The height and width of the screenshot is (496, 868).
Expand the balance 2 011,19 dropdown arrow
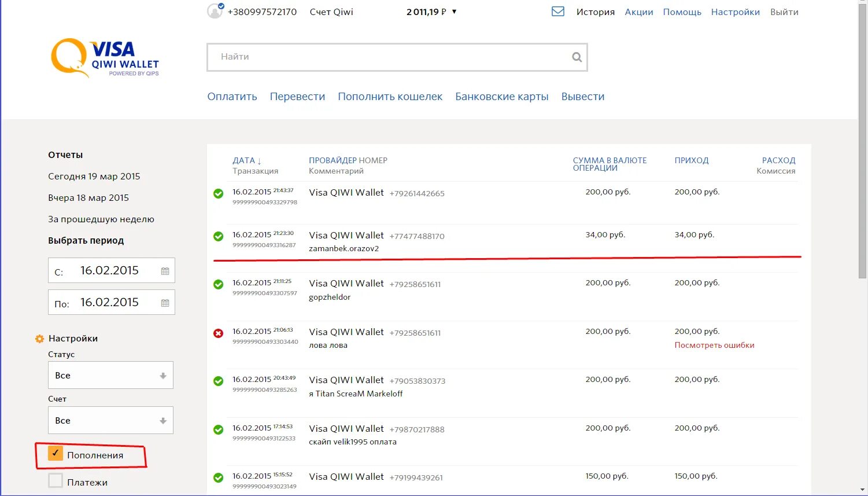[x=454, y=12]
